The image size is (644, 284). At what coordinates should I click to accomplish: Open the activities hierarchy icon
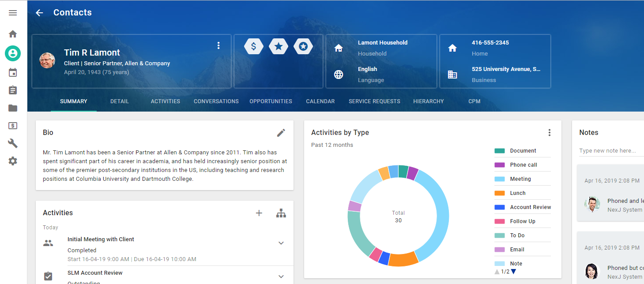click(281, 213)
